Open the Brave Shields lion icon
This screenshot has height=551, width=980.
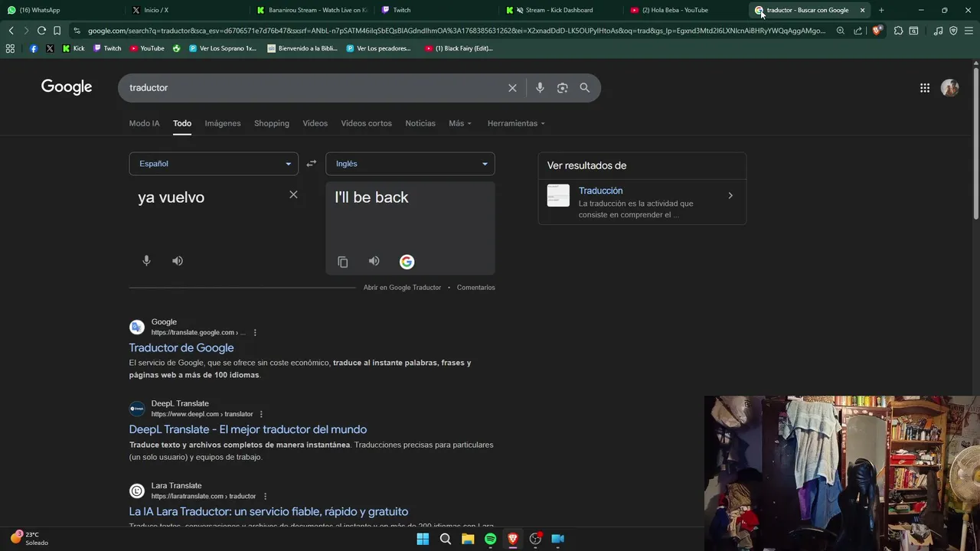tap(877, 31)
